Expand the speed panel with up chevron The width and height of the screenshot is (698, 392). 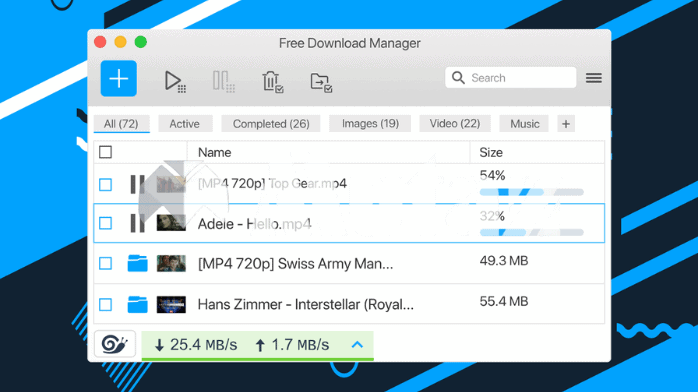357,345
